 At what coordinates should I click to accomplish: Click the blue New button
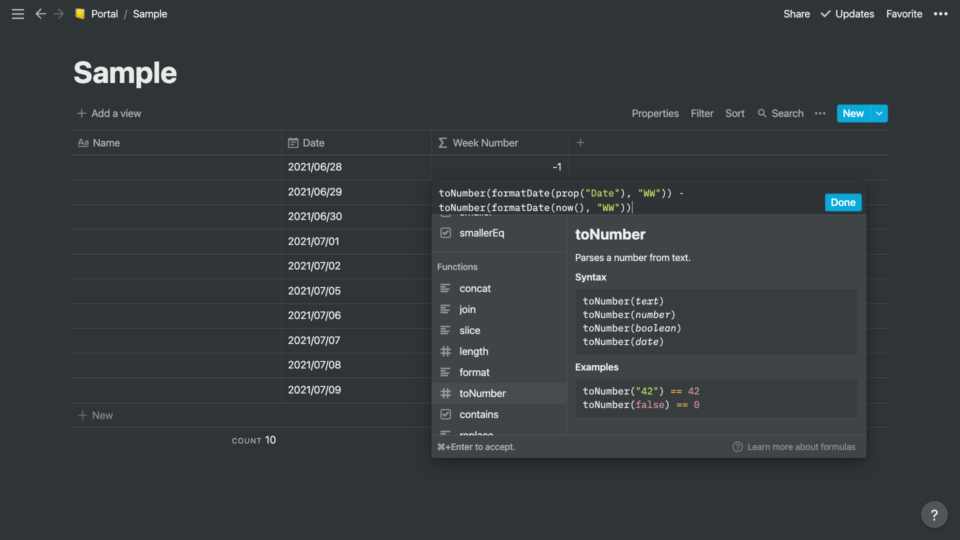point(853,113)
